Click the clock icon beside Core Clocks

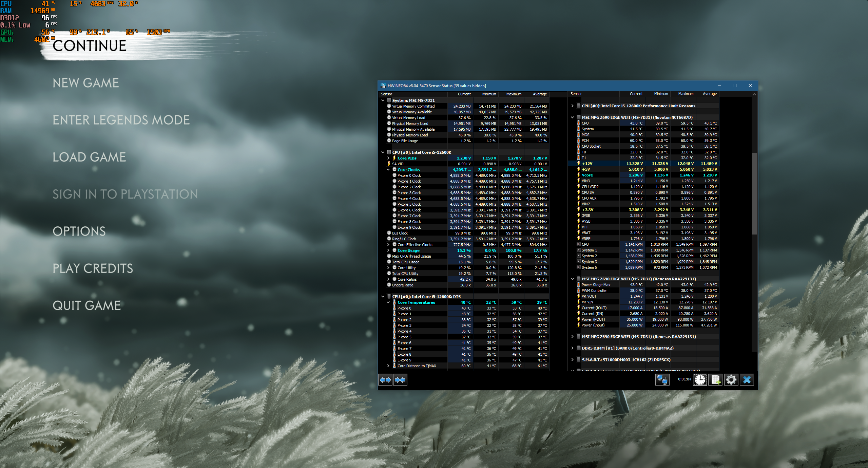point(394,170)
